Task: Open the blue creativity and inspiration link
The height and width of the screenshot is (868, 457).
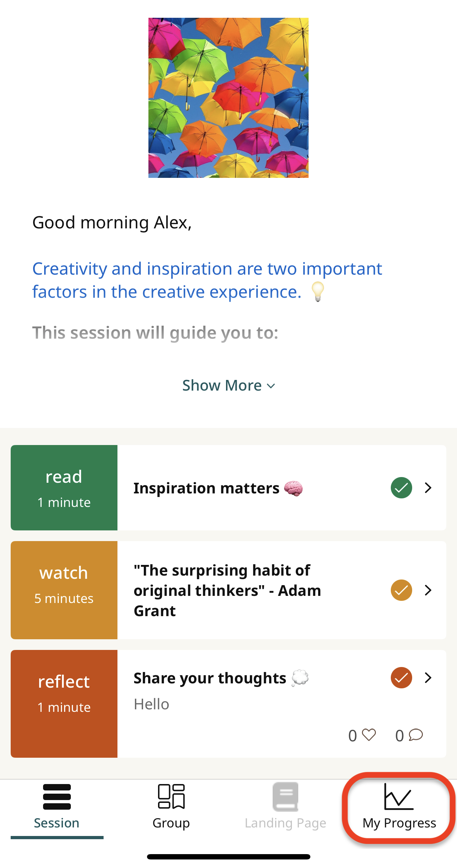Action: (x=207, y=280)
